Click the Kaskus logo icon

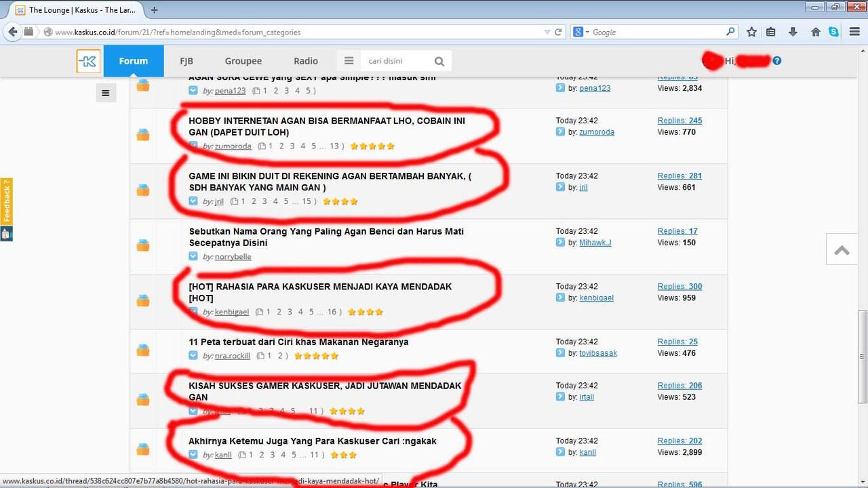88,61
